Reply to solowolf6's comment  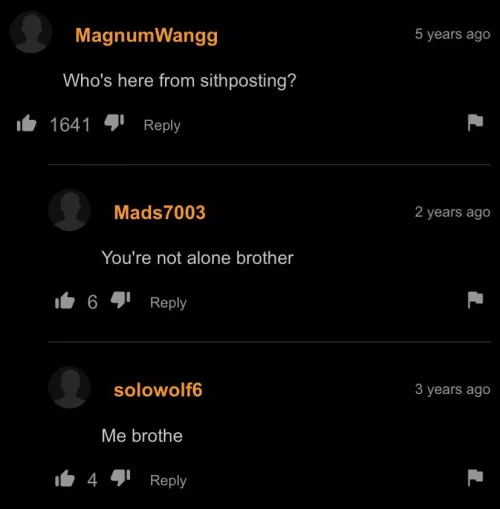tap(168, 481)
